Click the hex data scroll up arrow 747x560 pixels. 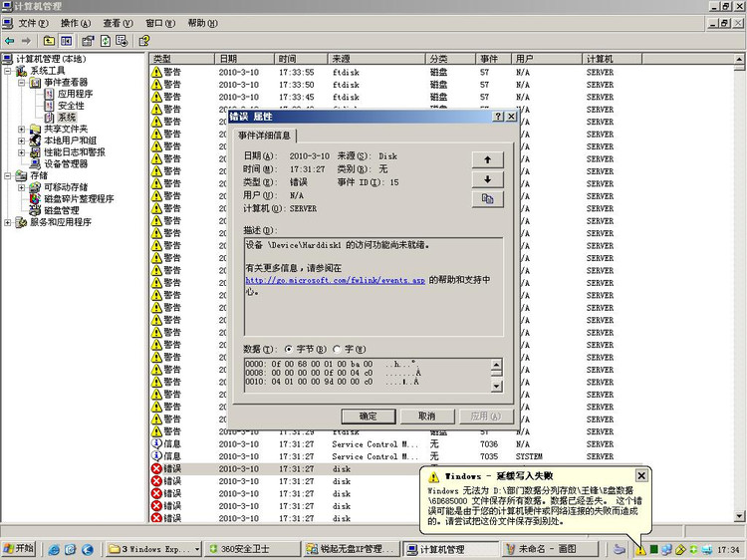pyautogui.click(x=496, y=365)
